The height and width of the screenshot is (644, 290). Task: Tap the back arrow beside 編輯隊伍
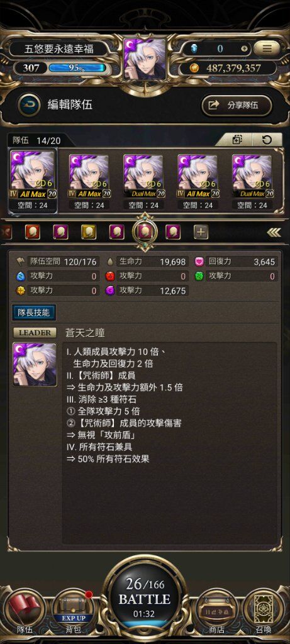29,105
